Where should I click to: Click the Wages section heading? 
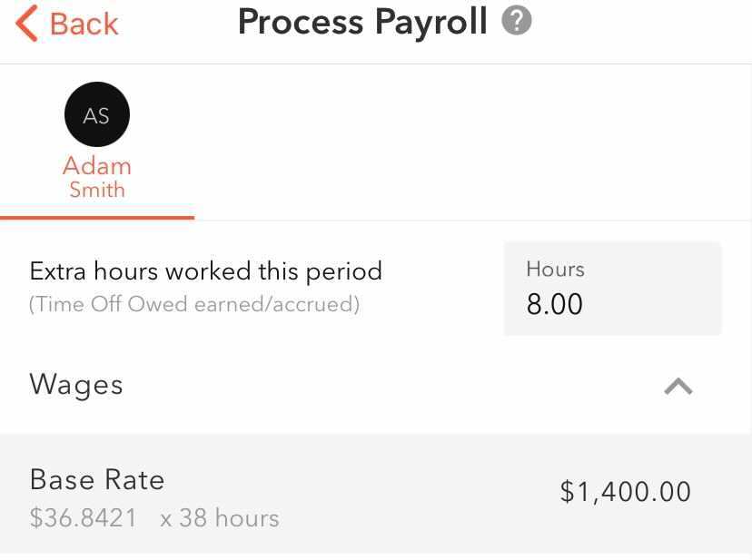[76, 385]
